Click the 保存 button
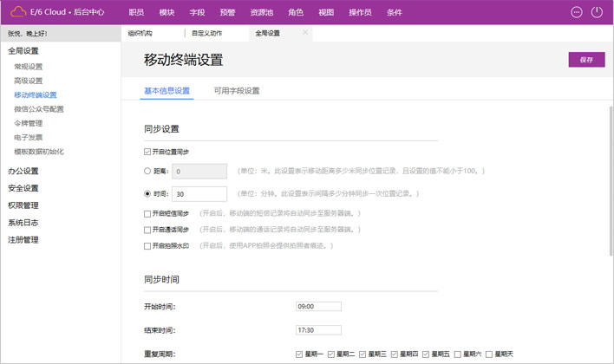614x364 pixels. [586, 60]
